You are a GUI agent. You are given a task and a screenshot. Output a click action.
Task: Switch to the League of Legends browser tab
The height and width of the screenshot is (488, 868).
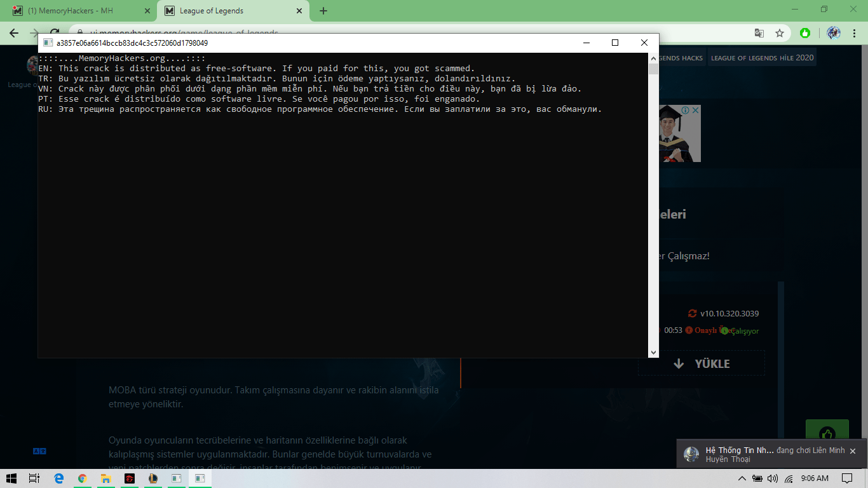[x=232, y=11]
